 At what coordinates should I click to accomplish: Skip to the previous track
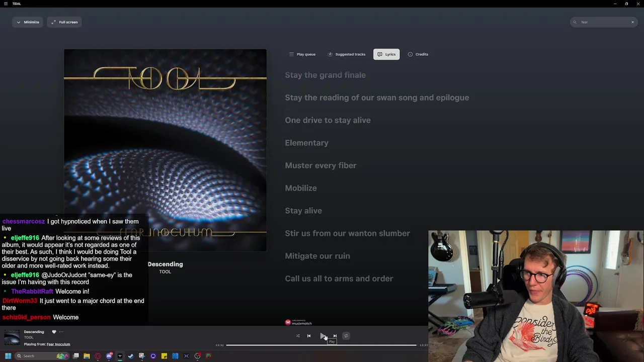click(309, 336)
